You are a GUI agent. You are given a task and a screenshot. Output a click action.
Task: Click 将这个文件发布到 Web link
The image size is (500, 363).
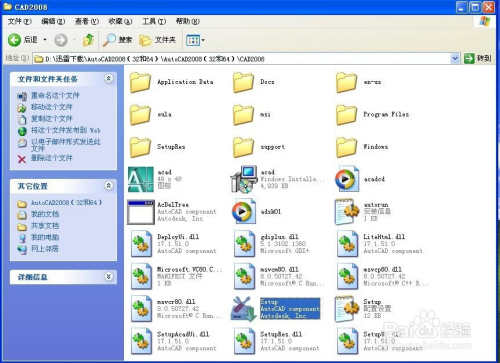pyautogui.click(x=66, y=130)
